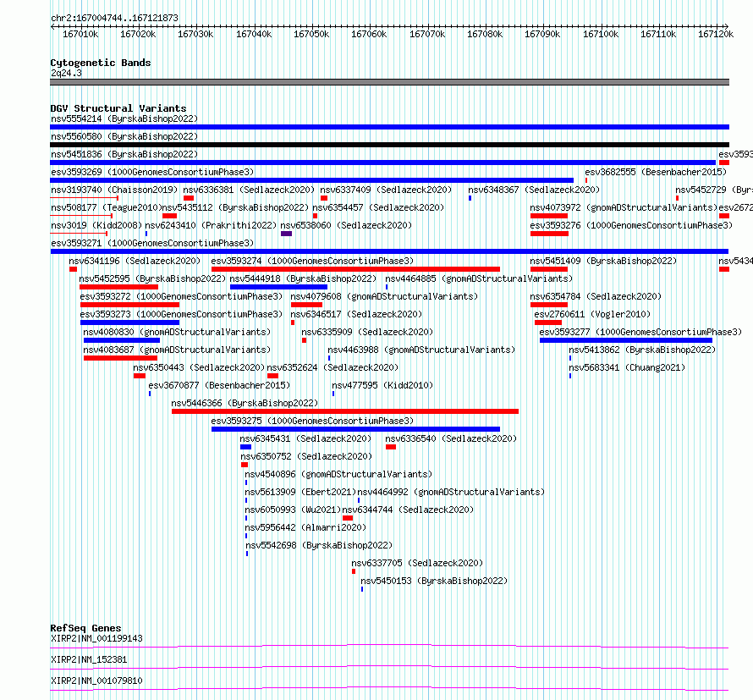Image resolution: width=753 pixels, height=700 pixels.
Task: Click the nsv6354457 (Sedlazeck2020) label
Action: point(378,207)
